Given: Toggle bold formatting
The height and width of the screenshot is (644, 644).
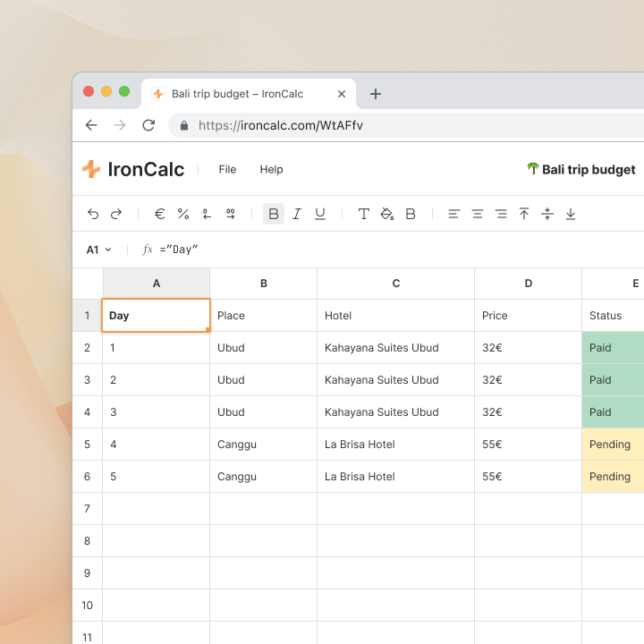Looking at the screenshot, I should pyautogui.click(x=274, y=214).
